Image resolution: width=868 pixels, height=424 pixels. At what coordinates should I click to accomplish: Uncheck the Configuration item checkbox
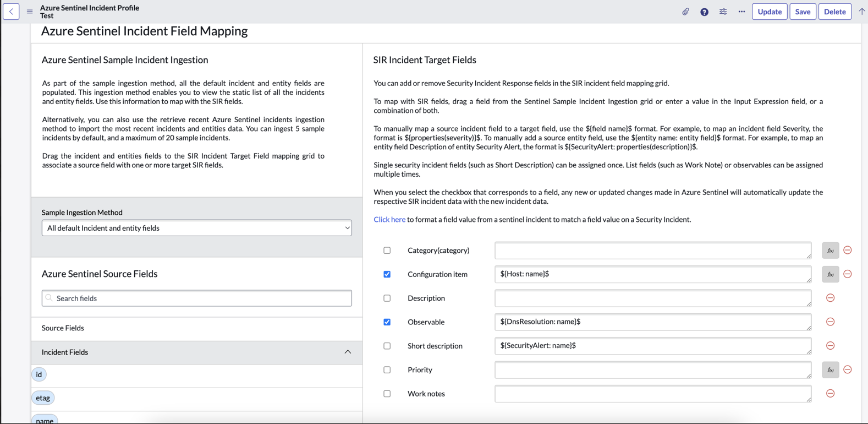387,274
